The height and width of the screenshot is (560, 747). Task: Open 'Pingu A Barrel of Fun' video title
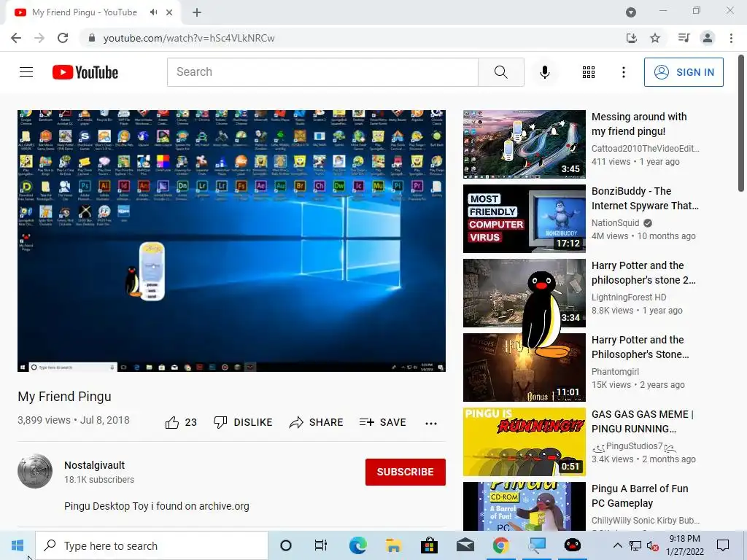pyautogui.click(x=640, y=496)
